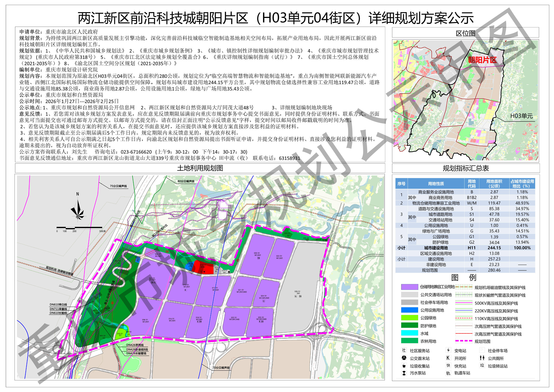The height and width of the screenshot is (392, 554).
Task: Click the 规划范围 dashed magenta line sample
Action: (x=464, y=341)
